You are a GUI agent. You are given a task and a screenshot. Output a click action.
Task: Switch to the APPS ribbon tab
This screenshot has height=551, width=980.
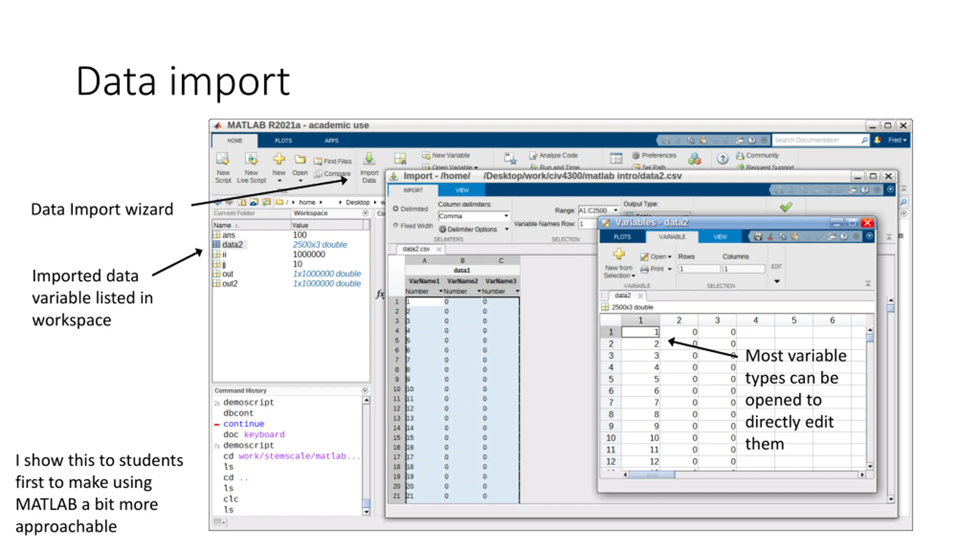[x=332, y=141]
